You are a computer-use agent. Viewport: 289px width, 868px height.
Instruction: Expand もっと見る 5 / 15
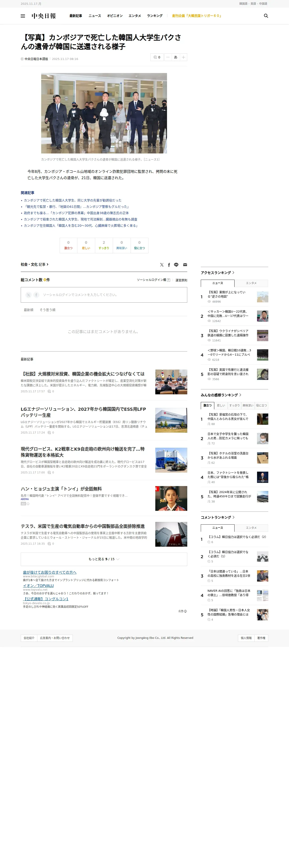click(104, 559)
